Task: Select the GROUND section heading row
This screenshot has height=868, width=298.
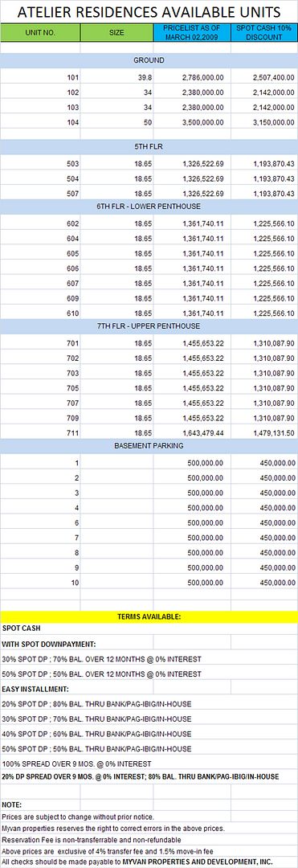Action: 149,60
